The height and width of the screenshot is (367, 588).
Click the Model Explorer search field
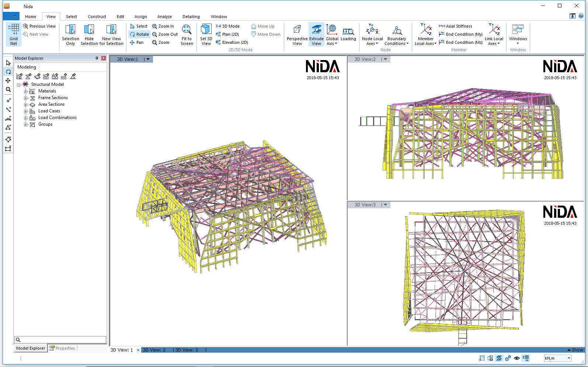[x=60, y=340]
